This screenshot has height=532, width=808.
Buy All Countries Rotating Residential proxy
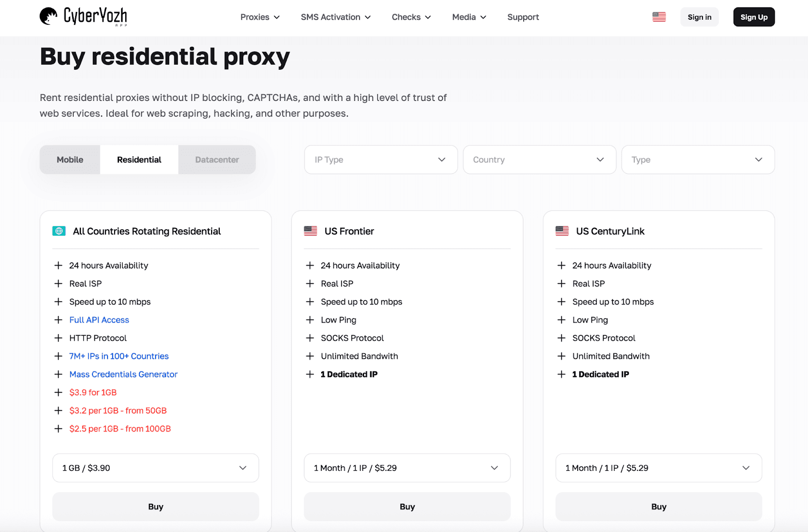[x=156, y=506]
